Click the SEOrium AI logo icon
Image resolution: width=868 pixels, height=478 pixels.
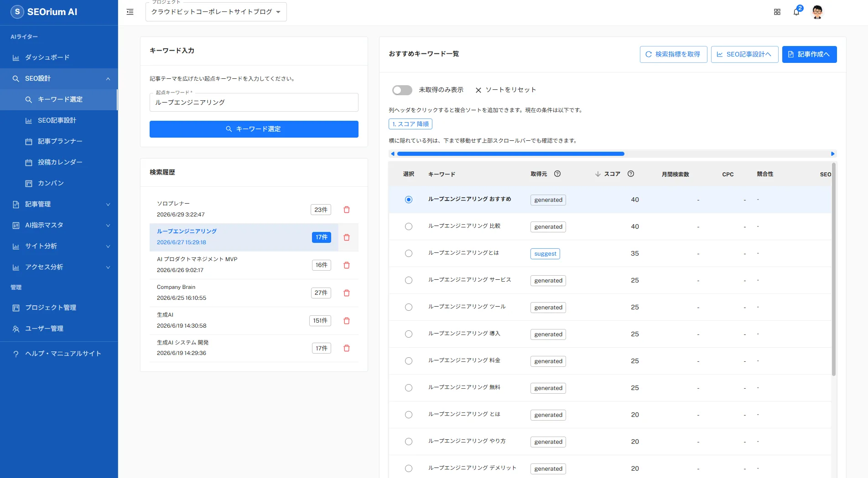[x=17, y=12]
